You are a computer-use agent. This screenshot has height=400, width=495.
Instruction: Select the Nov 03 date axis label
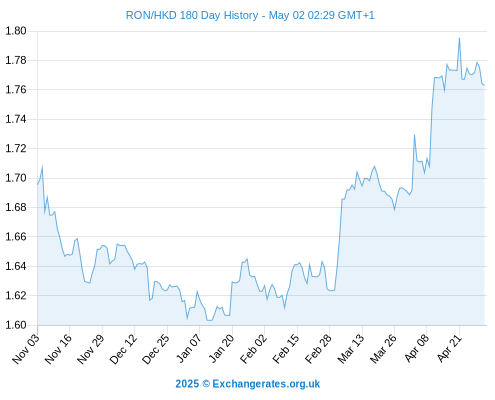point(26,349)
